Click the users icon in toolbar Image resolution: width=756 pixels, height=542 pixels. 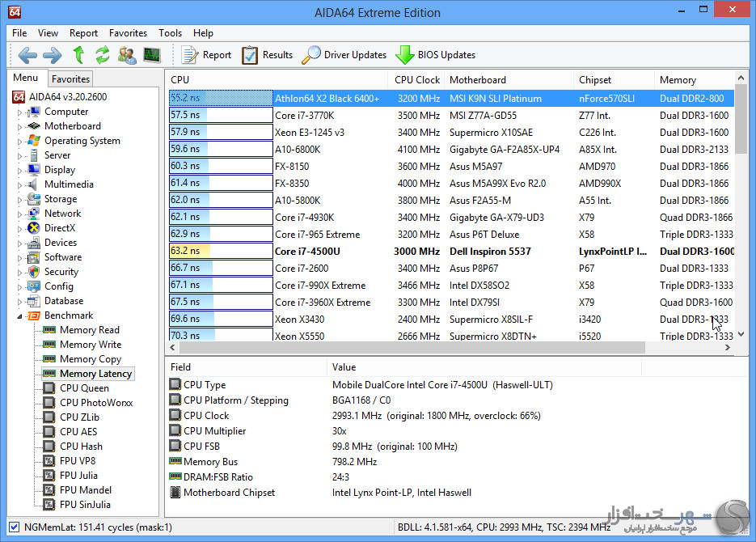point(127,55)
